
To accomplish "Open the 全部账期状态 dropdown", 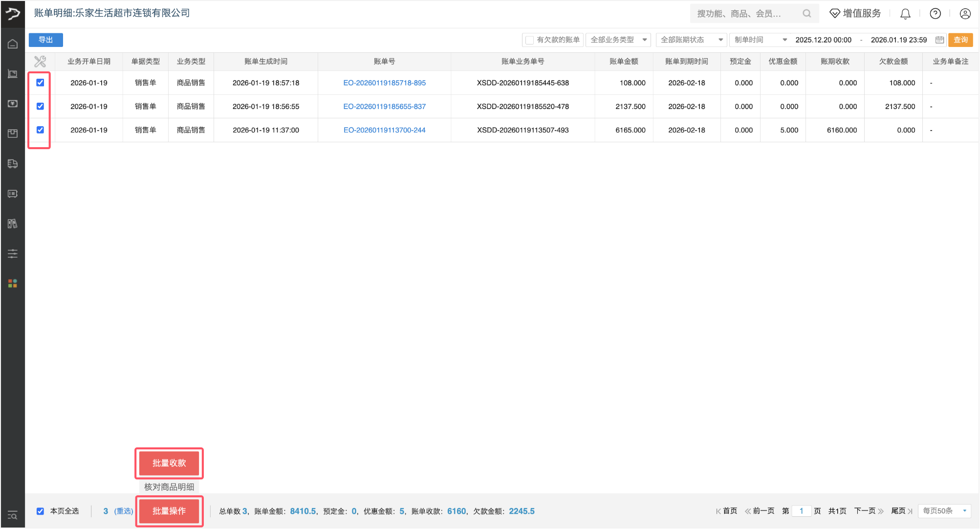I will 691,40.
